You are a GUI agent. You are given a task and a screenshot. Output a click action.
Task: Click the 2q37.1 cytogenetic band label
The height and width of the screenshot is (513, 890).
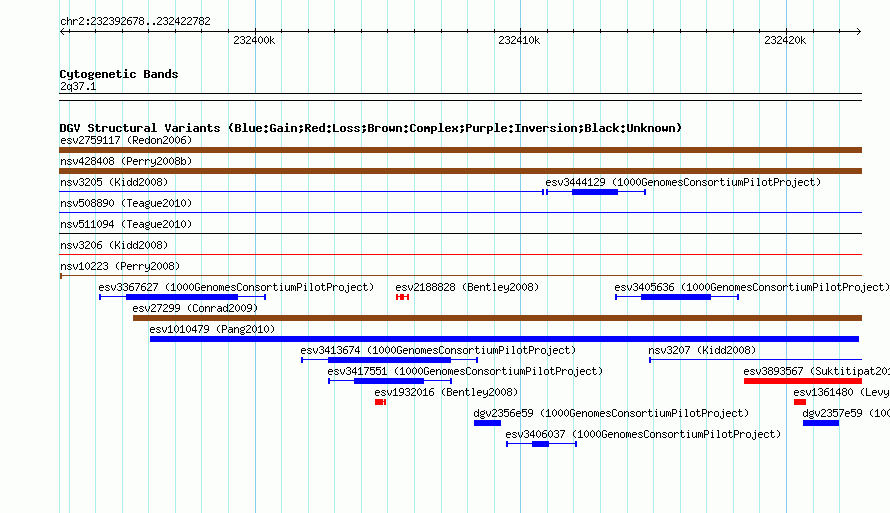tap(78, 86)
